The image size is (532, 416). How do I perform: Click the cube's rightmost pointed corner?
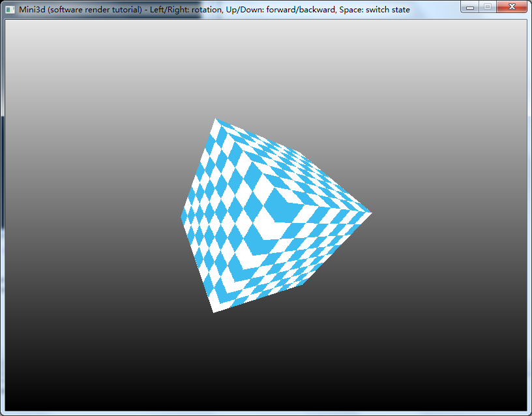tap(369, 213)
